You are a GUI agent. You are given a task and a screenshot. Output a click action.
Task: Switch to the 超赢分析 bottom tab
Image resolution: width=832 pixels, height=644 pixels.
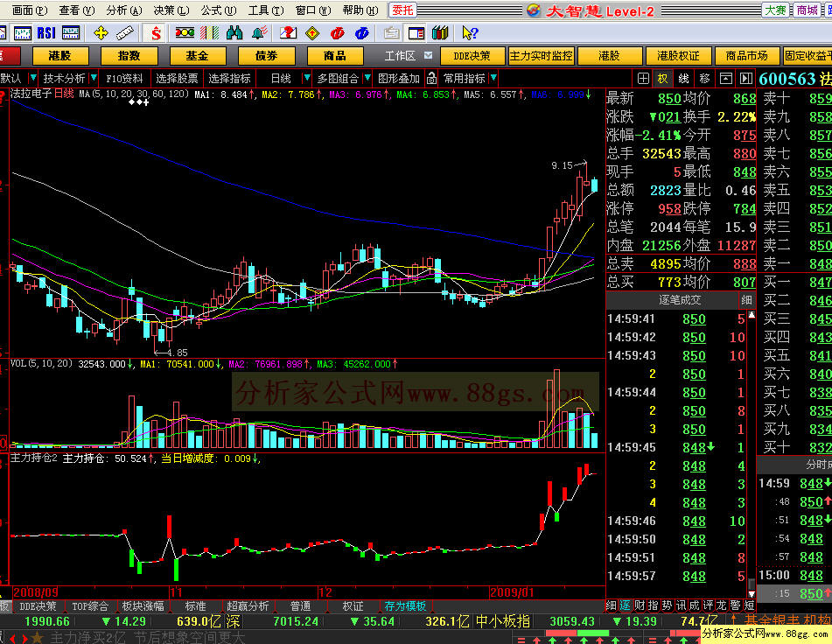[x=248, y=605]
